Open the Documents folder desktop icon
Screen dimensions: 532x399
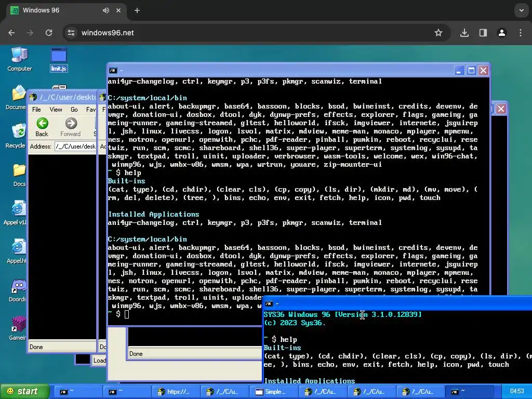pos(16,97)
